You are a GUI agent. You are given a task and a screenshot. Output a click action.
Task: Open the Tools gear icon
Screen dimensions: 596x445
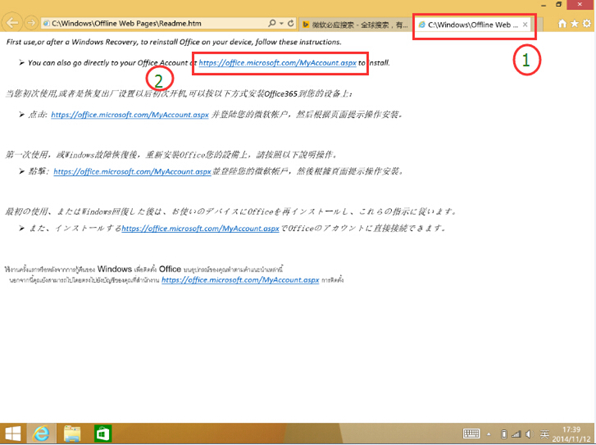[x=586, y=24]
